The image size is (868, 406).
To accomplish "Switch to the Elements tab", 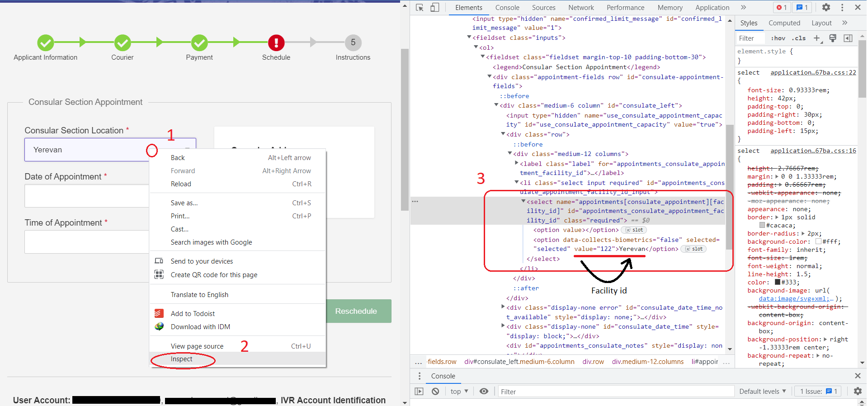I will [469, 7].
